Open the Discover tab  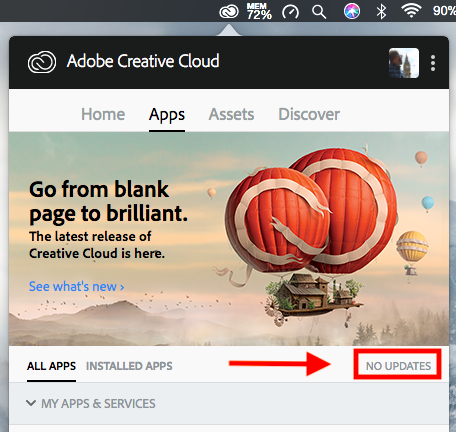309,114
